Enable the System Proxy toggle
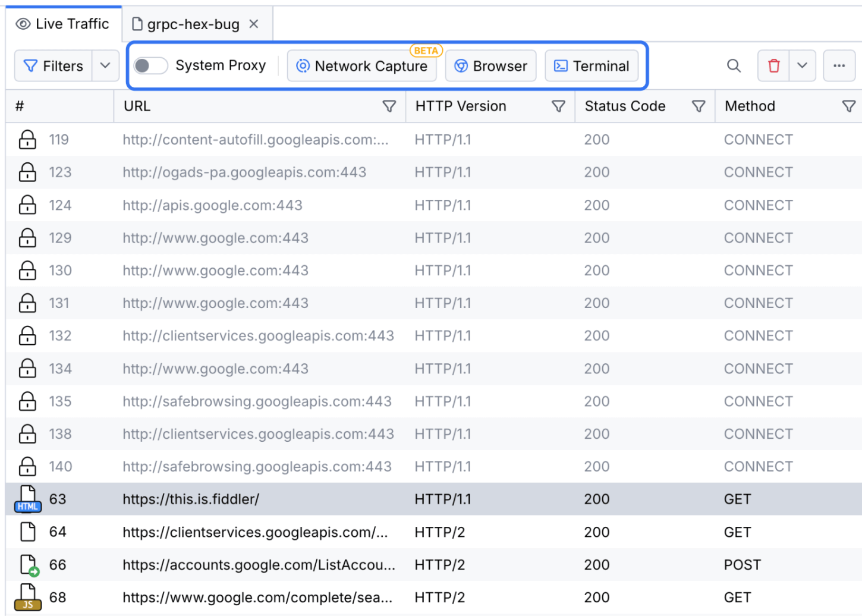 click(x=150, y=65)
